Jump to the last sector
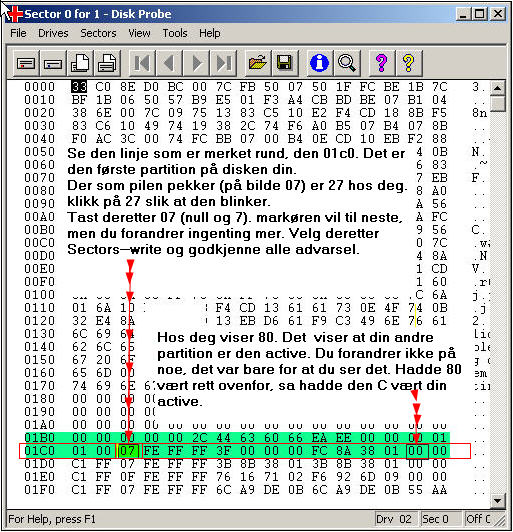This screenshot has height=532, width=513. coord(224,63)
